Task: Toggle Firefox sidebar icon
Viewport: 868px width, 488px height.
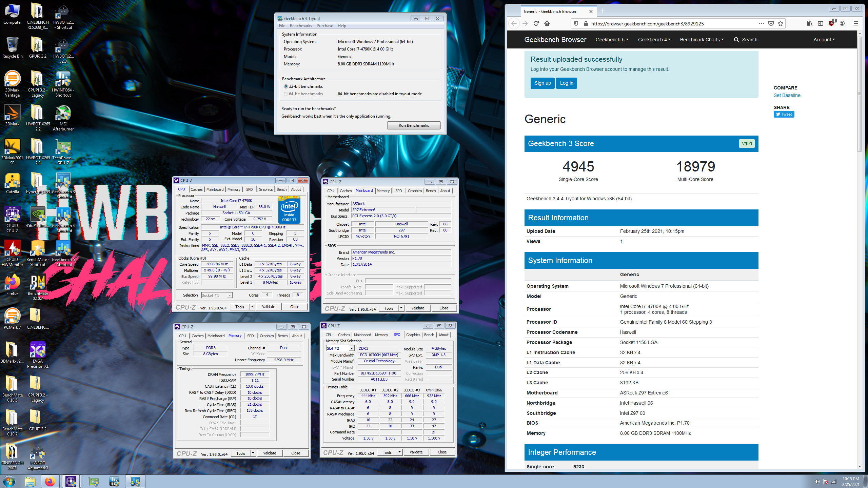Action: (x=821, y=23)
